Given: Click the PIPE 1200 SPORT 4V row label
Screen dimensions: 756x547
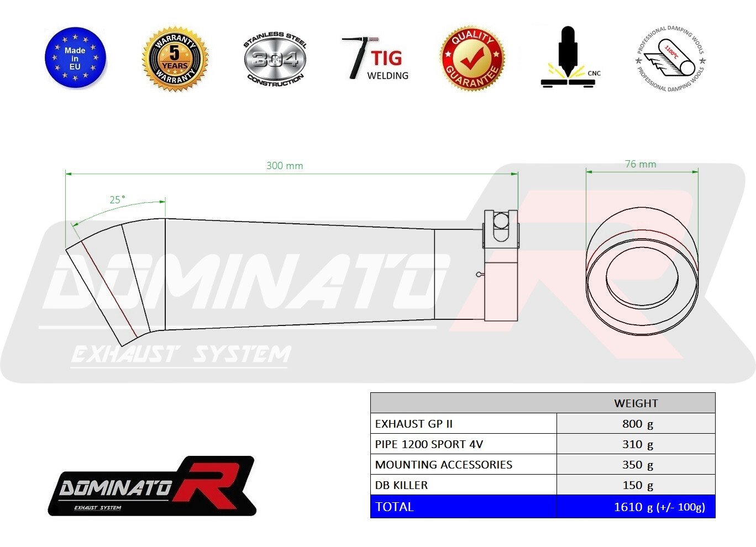Looking at the screenshot, I should [x=429, y=444].
